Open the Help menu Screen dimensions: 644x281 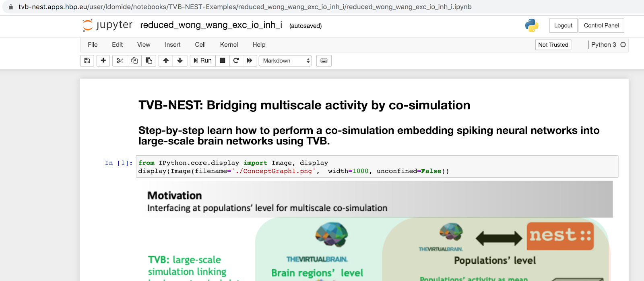tap(259, 45)
